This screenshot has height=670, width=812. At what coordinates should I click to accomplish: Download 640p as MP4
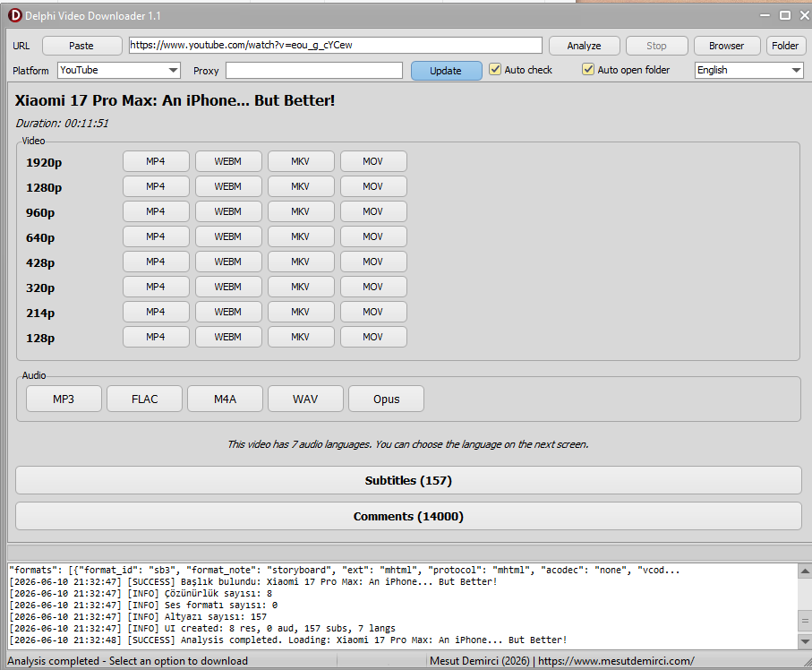click(x=156, y=236)
